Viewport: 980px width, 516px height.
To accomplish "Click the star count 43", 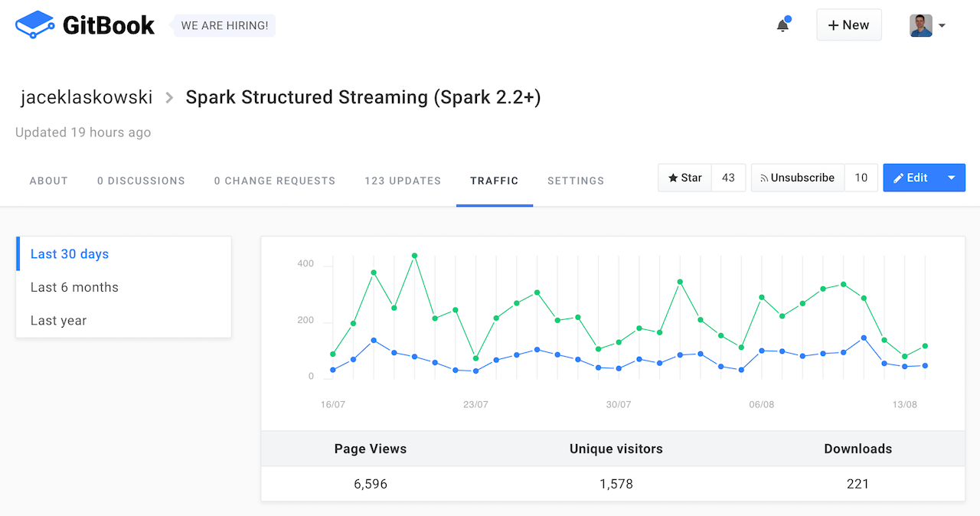I will tap(728, 178).
